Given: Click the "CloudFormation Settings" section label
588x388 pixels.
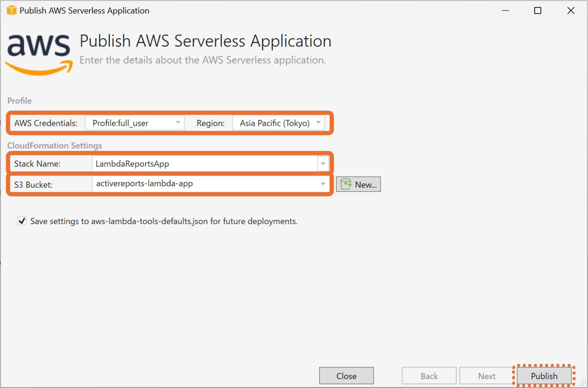Looking at the screenshot, I should click(55, 145).
